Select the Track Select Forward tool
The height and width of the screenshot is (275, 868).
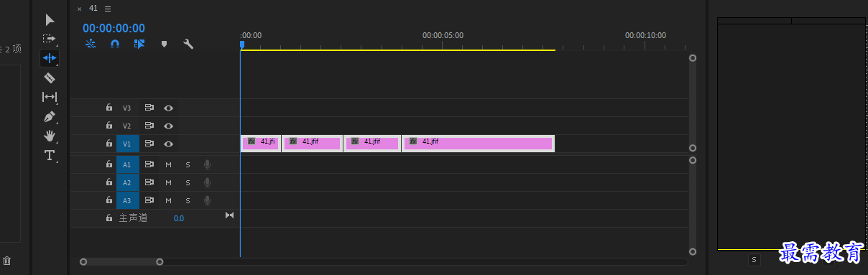pyautogui.click(x=50, y=39)
